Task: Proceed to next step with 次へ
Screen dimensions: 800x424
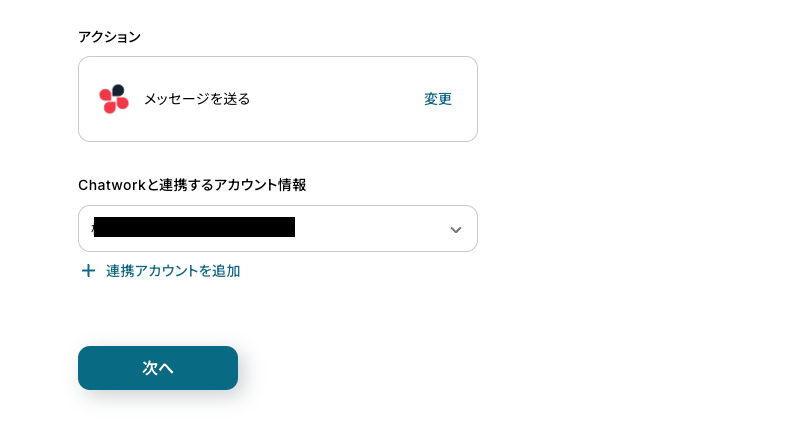Action: (x=158, y=368)
